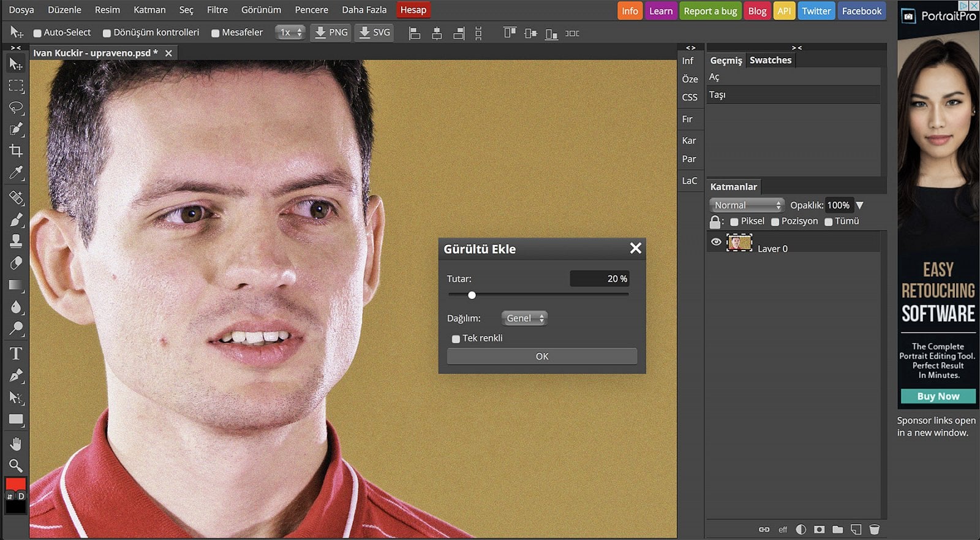Check the Tümü lock option
Image resolution: width=980 pixels, height=540 pixels.
(829, 222)
